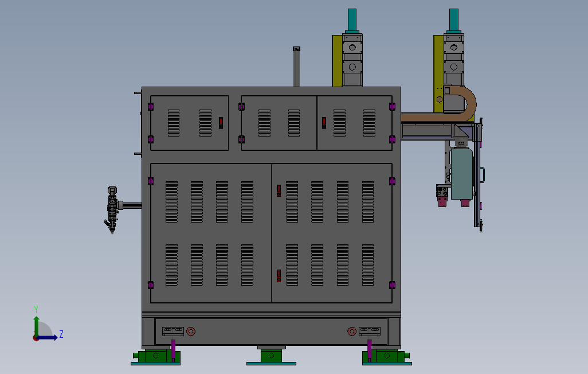Click the red latch on the upper-left door

click(x=221, y=123)
